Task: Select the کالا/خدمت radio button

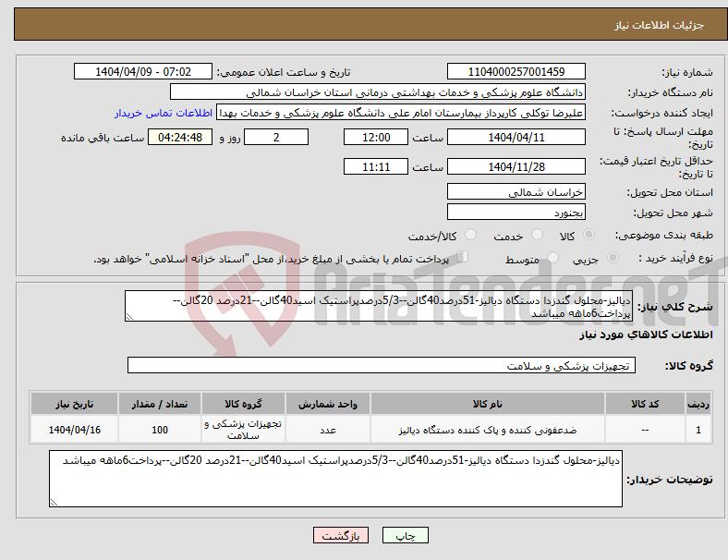Action: (x=470, y=235)
